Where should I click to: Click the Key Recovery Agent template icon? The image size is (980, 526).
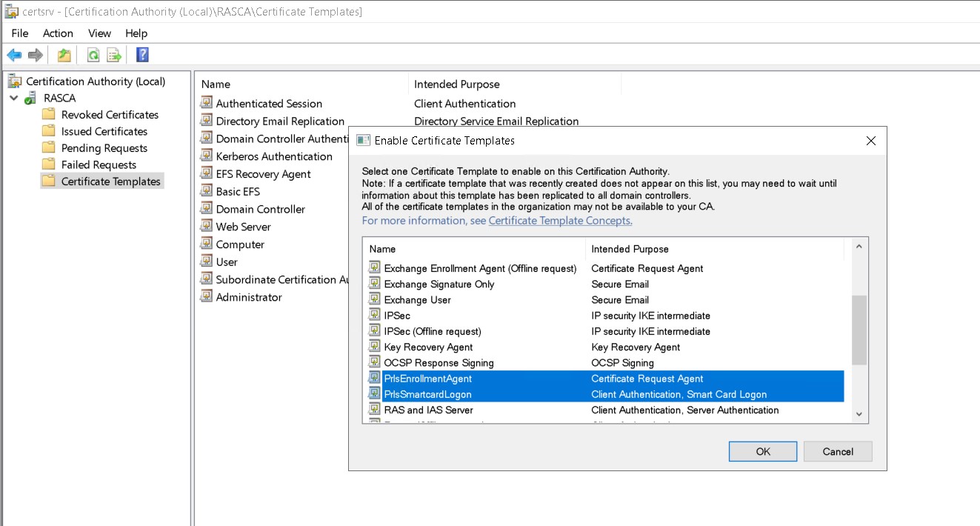pyautogui.click(x=374, y=347)
